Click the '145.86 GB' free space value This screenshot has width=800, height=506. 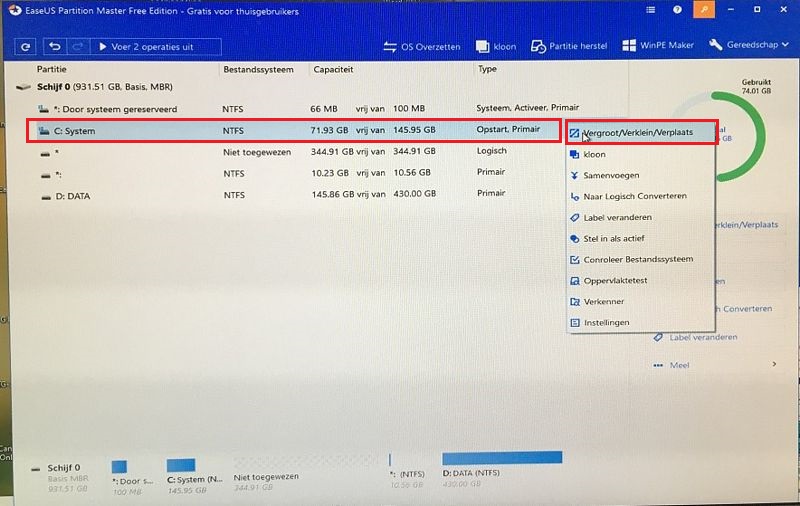click(x=333, y=194)
